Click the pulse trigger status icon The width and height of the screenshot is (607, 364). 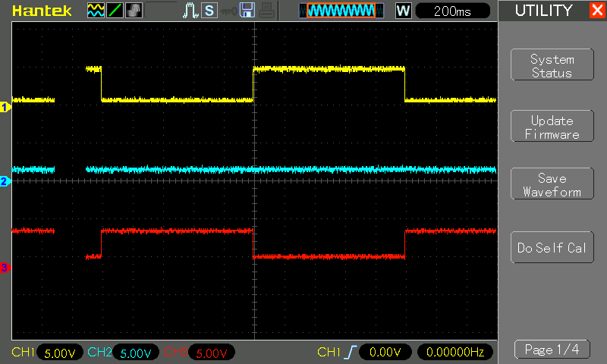coord(190,11)
